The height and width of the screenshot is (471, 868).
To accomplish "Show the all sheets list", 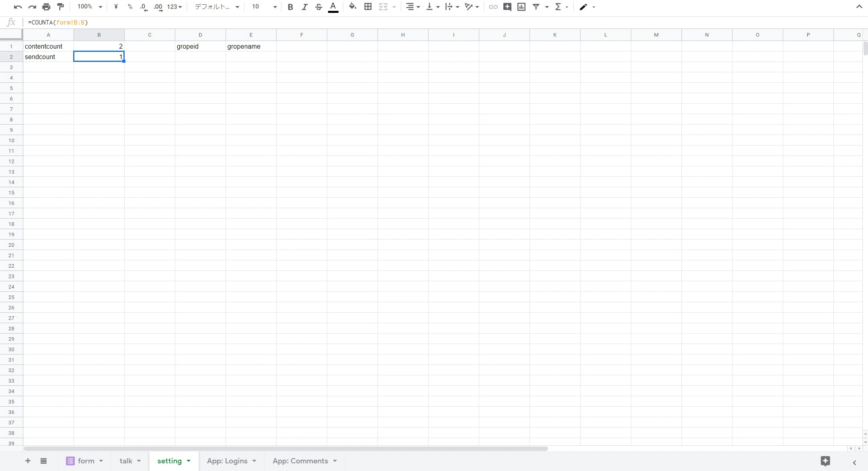I will point(43,461).
